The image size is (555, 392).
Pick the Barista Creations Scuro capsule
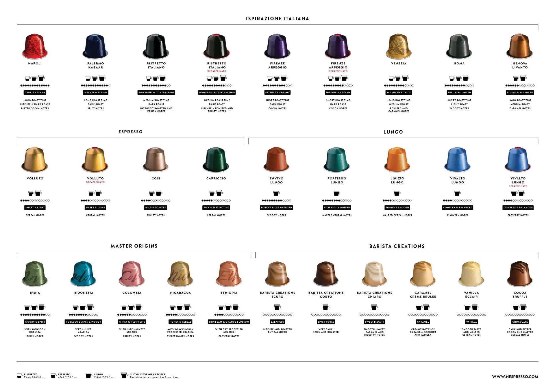[x=277, y=274]
